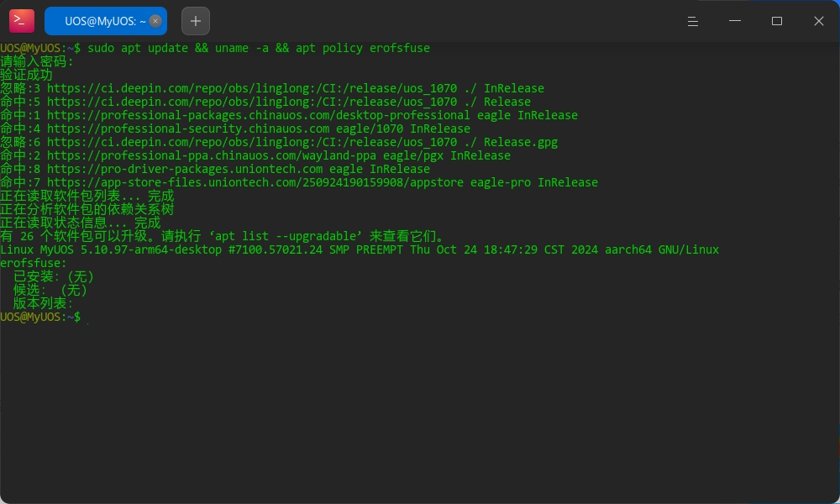The image size is (840, 504).
Task: Click the '请输入密码:' line
Action: [36, 61]
